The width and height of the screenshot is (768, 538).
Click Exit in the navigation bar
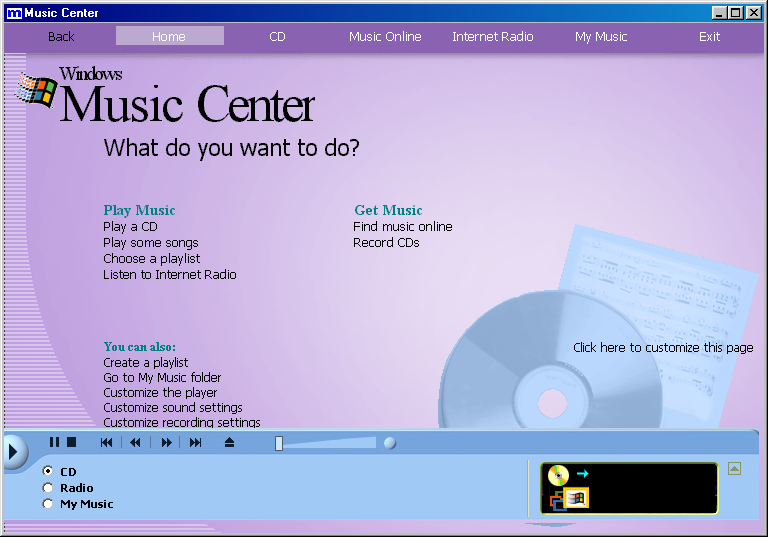(709, 37)
